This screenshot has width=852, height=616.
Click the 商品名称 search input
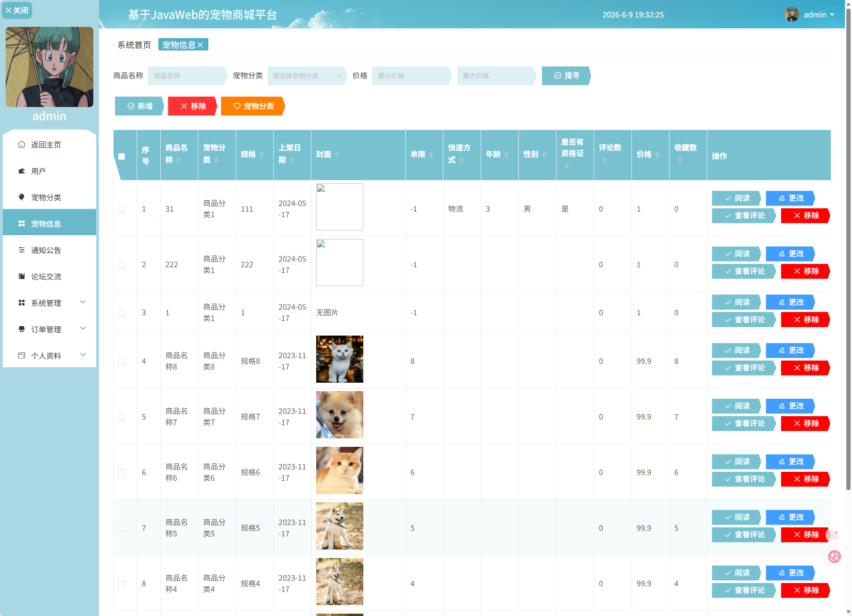click(188, 76)
